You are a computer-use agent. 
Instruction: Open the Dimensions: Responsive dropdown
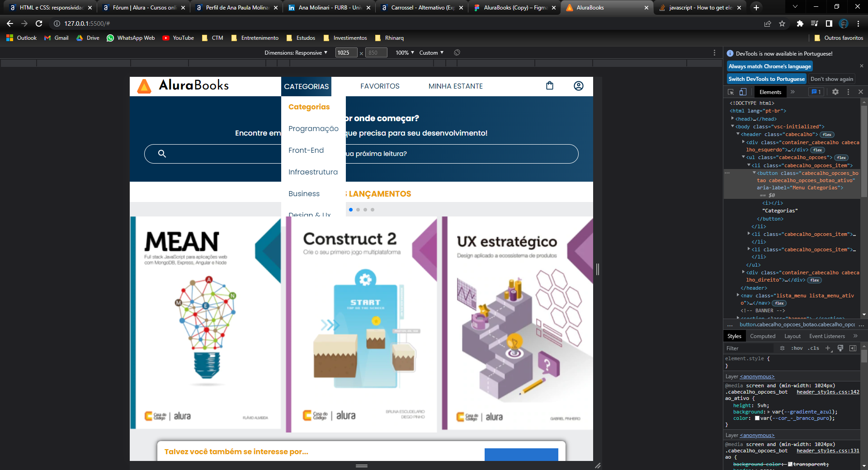296,52
